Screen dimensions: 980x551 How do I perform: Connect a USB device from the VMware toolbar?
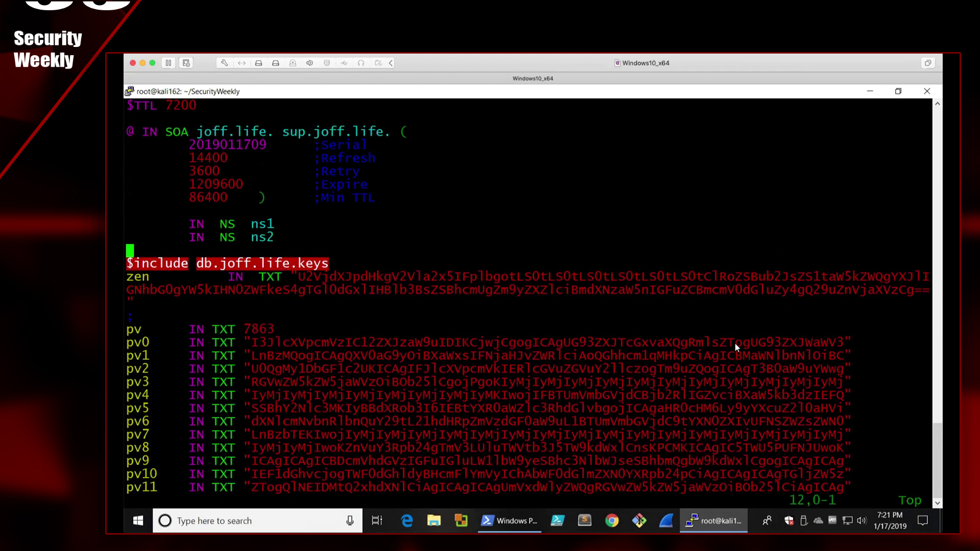click(x=345, y=63)
